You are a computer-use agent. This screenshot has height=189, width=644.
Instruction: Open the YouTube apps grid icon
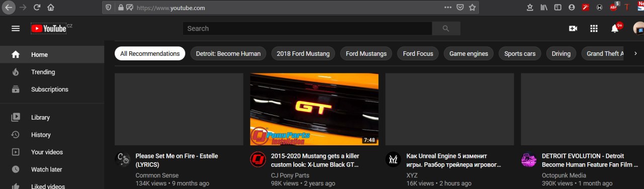594,29
